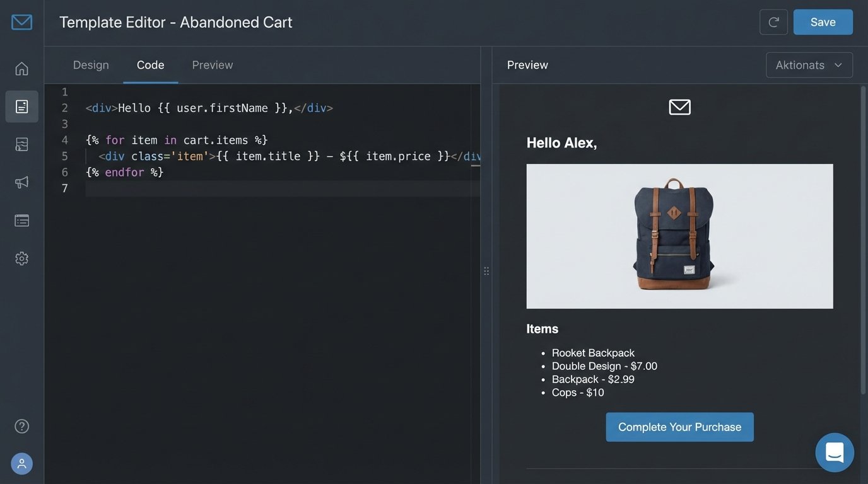Click the user avatar at bottom left
Viewport: 868px width, 484px height.
pos(21,463)
